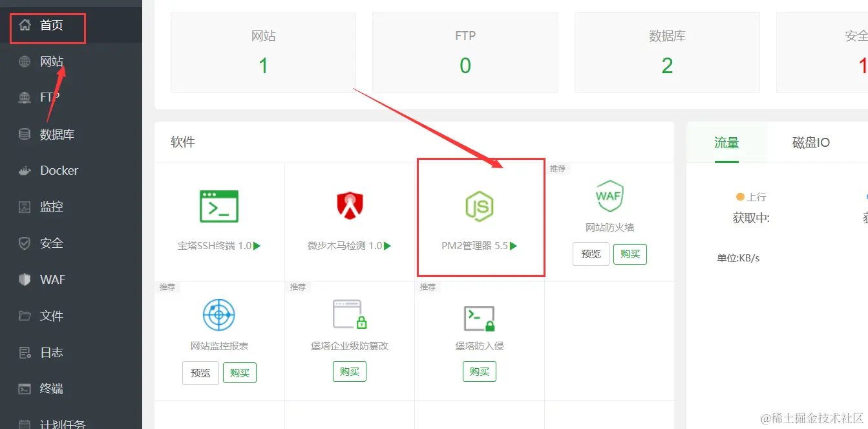Open PM2管理器 5.5 software label
This screenshot has height=429, width=868.
click(x=474, y=246)
